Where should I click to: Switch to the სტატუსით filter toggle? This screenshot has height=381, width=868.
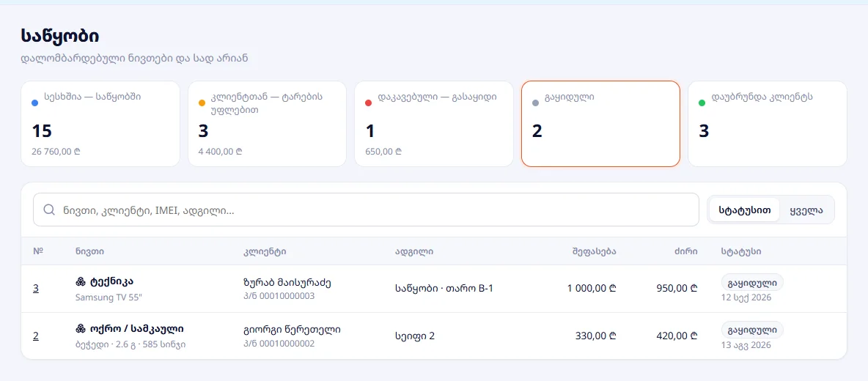point(745,210)
